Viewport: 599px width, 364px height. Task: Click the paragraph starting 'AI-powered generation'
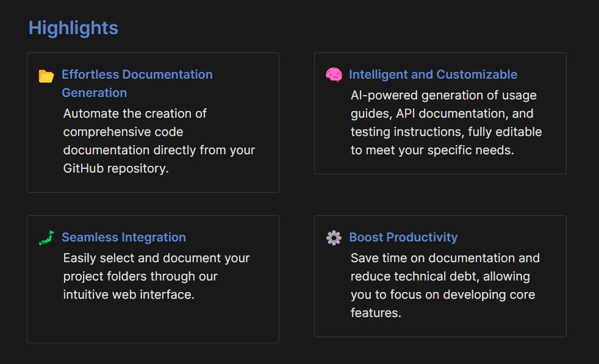(x=446, y=123)
